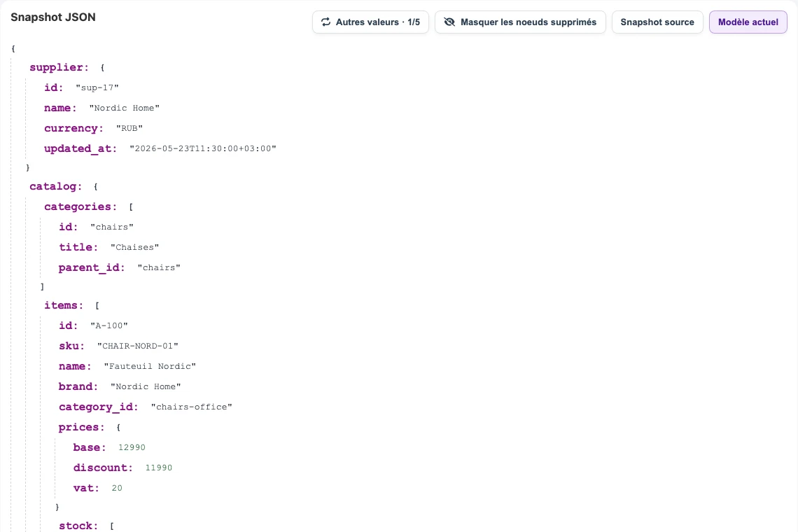Select value "Fauteuil Nordic"

click(x=150, y=367)
